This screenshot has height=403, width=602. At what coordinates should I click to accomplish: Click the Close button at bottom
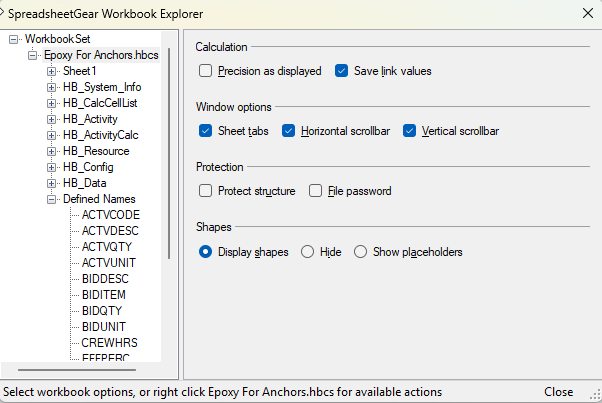tap(559, 392)
